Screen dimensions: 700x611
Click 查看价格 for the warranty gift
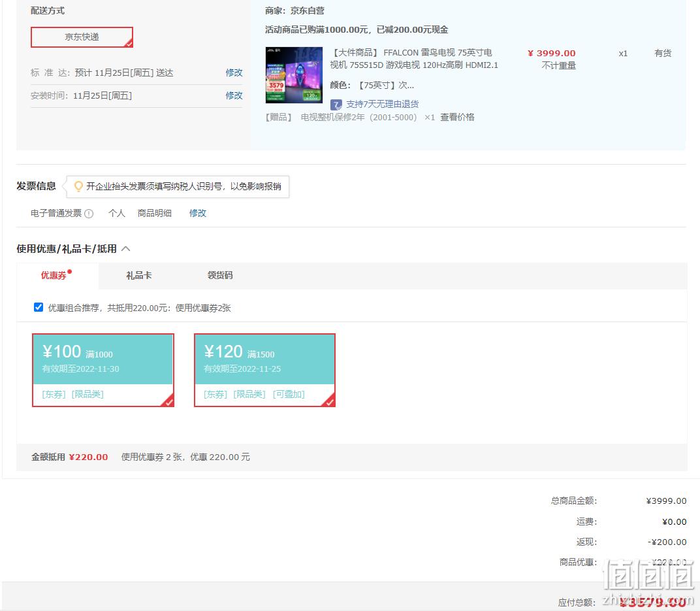[457, 118]
